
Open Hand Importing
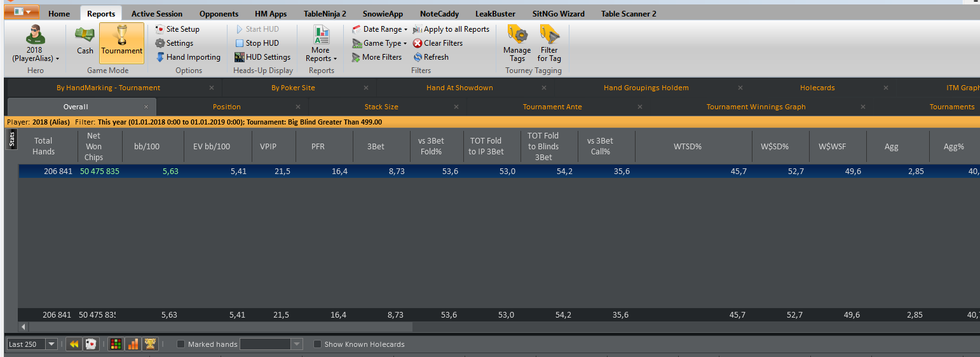[x=188, y=57]
